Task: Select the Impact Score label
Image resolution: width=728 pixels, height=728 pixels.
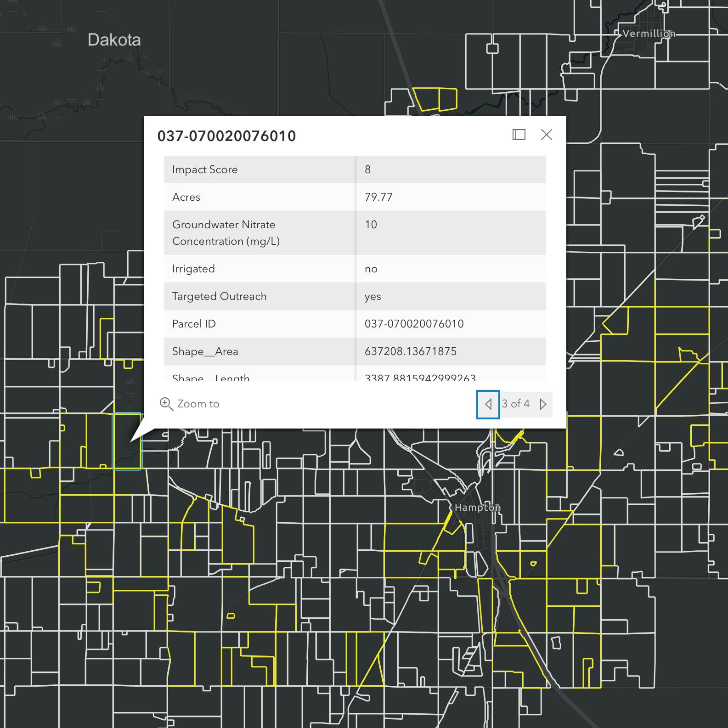Action: [x=205, y=169]
